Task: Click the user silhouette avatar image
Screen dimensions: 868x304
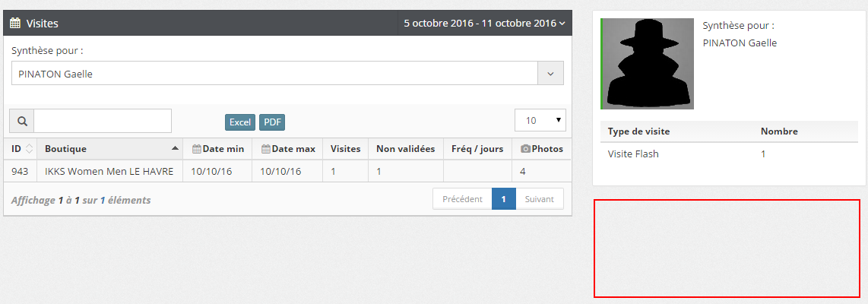Action: pyautogui.click(x=648, y=64)
